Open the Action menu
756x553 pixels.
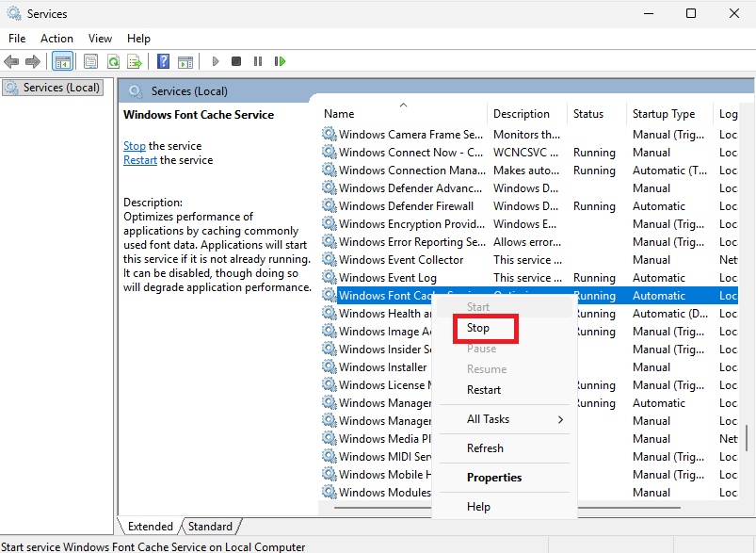56,38
